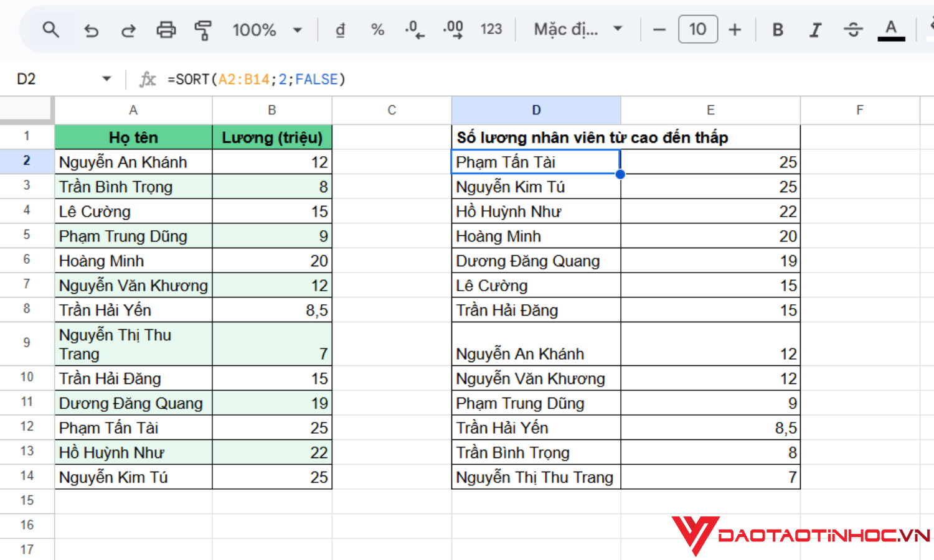Select cell A7 'Nguyễn Văn Khương'

[x=133, y=286]
